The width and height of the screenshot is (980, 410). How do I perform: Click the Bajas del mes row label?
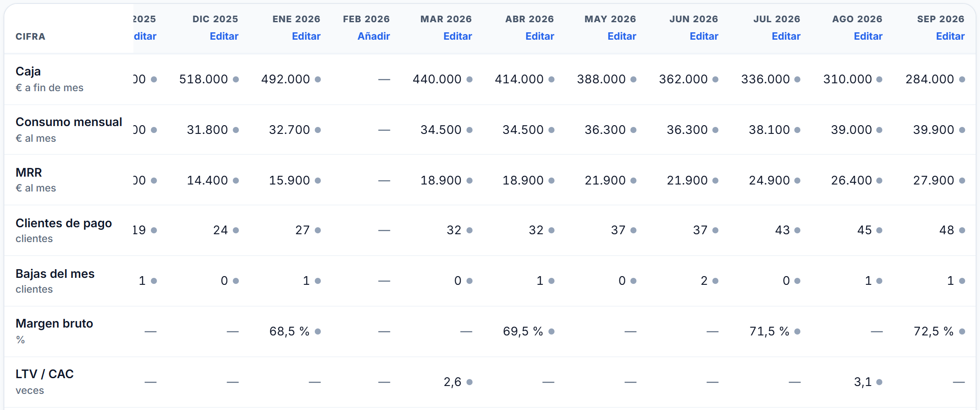click(x=55, y=273)
